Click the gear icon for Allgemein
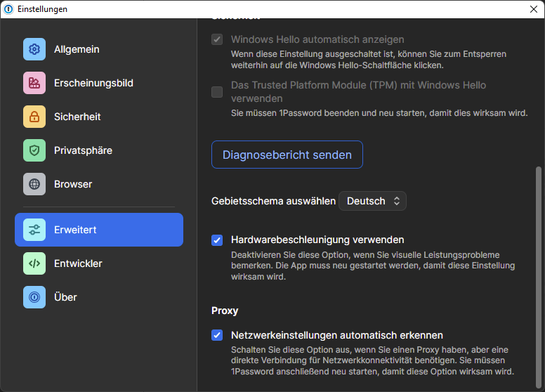545x392 pixels. (34, 49)
